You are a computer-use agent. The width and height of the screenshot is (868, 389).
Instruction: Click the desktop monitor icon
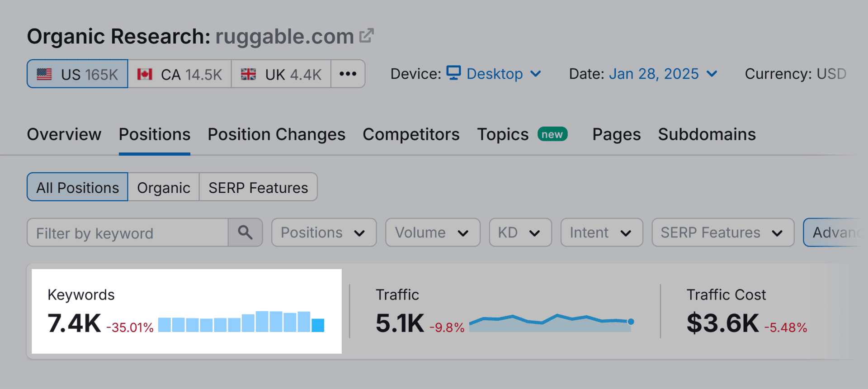point(453,73)
